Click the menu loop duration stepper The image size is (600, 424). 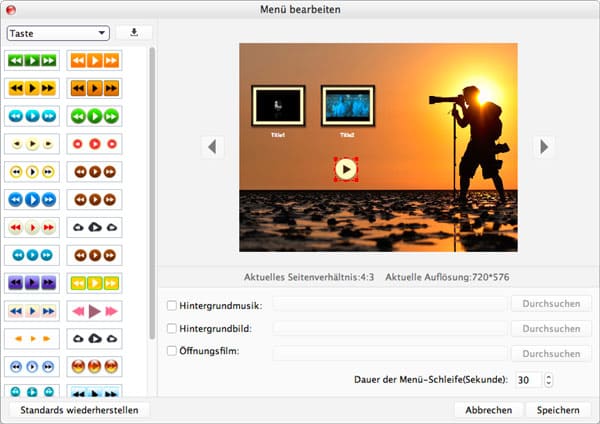tap(549, 380)
